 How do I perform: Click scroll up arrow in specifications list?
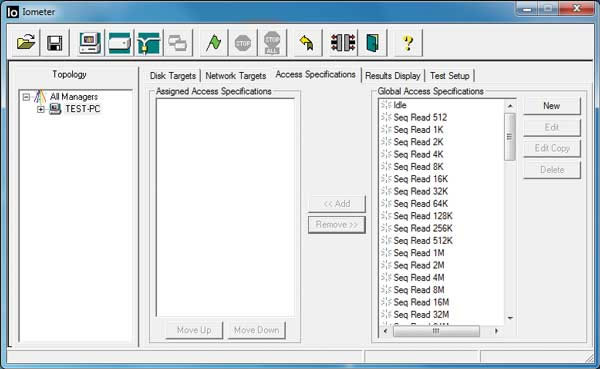510,106
